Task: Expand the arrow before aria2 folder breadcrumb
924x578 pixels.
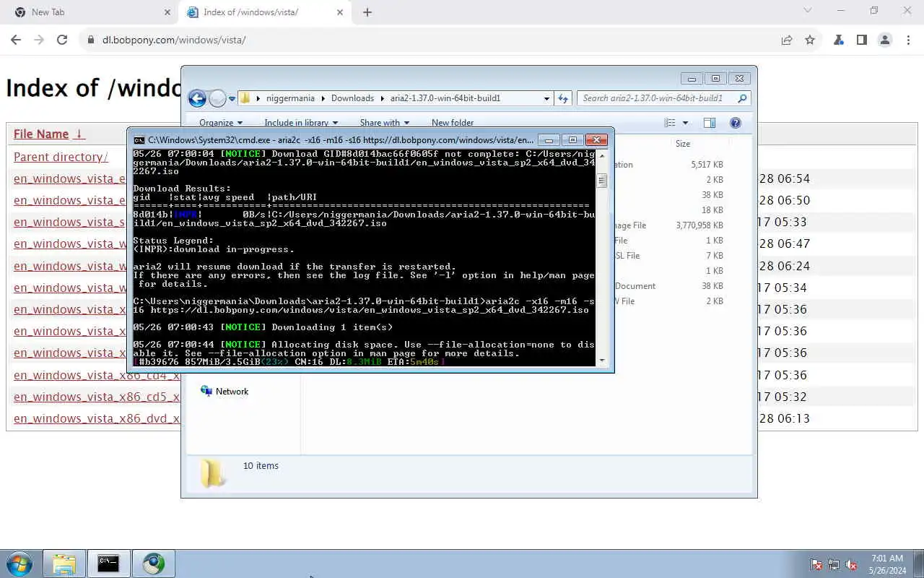Action: [383, 98]
